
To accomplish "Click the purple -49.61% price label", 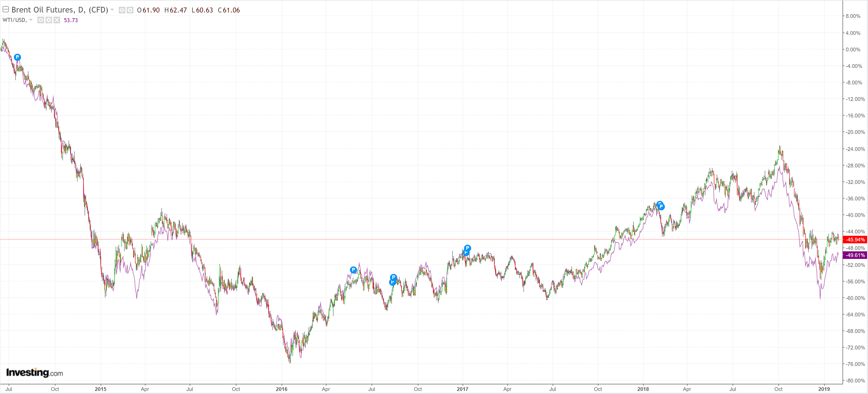I will 855,255.
